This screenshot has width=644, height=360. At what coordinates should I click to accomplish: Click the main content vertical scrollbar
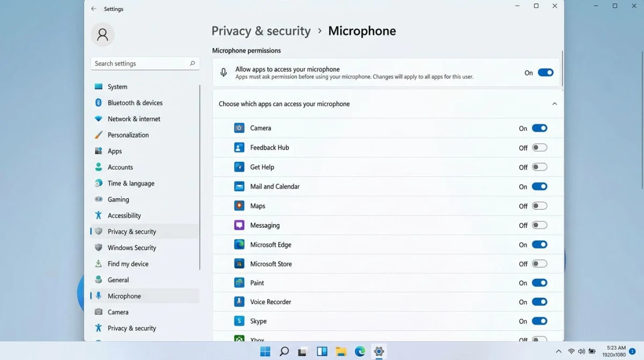(x=562, y=68)
